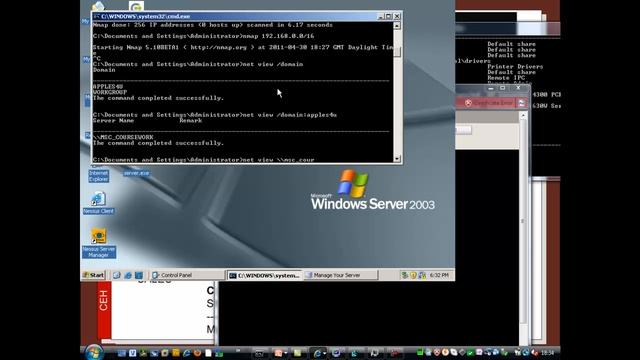Click the APPLES4U domain text in cmd
Viewport: 640px width, 360px height.
tap(108, 87)
